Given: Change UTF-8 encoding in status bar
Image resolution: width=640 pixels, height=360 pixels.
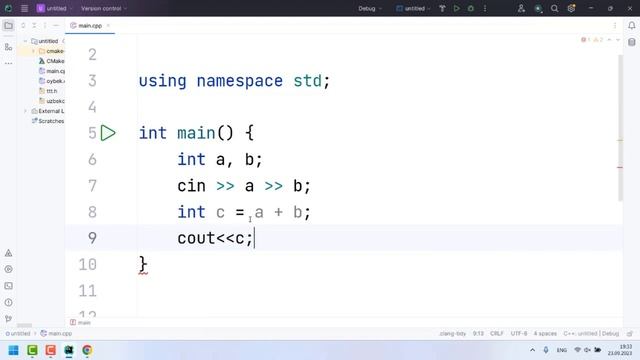Looking at the screenshot, I should (519, 333).
